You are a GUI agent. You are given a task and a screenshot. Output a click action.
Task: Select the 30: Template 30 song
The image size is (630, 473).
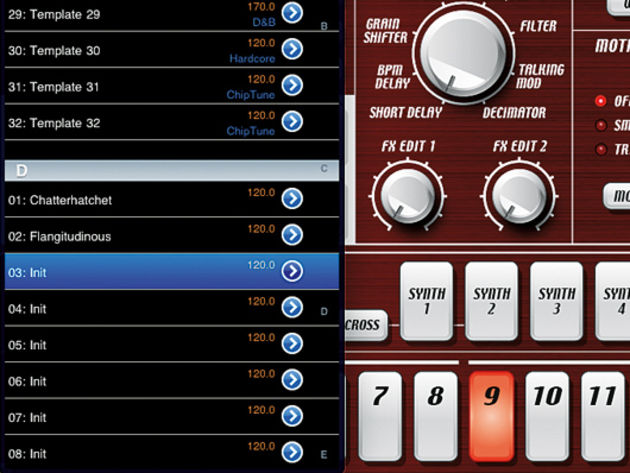click(x=172, y=49)
